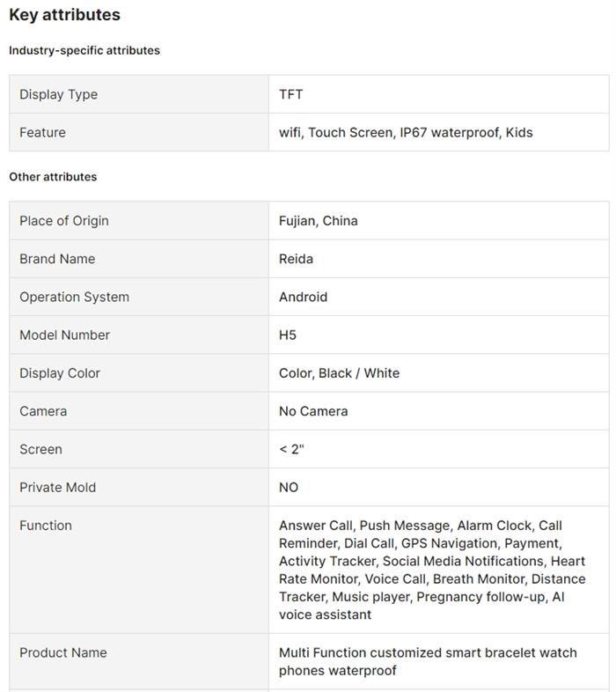
Task: Click the No Camera value
Action: [x=313, y=411]
